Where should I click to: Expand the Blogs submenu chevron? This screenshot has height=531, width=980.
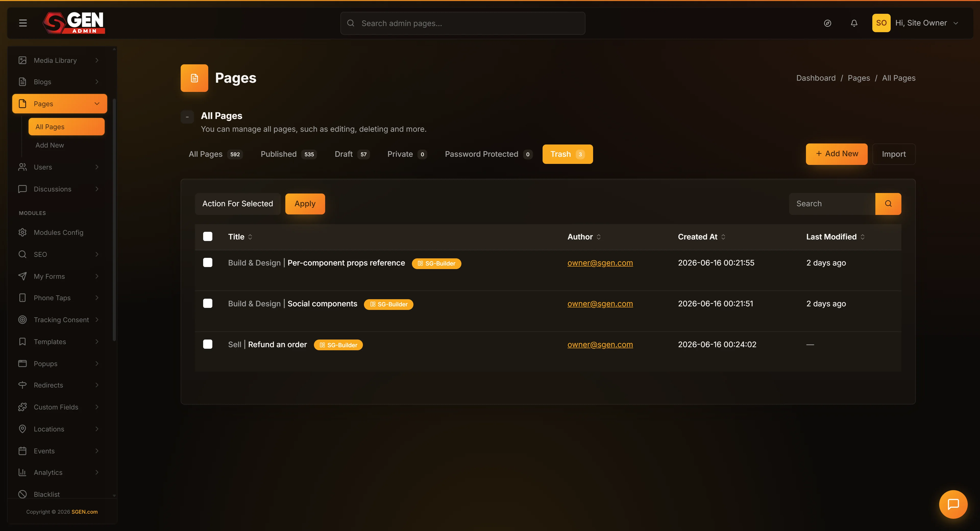point(97,81)
